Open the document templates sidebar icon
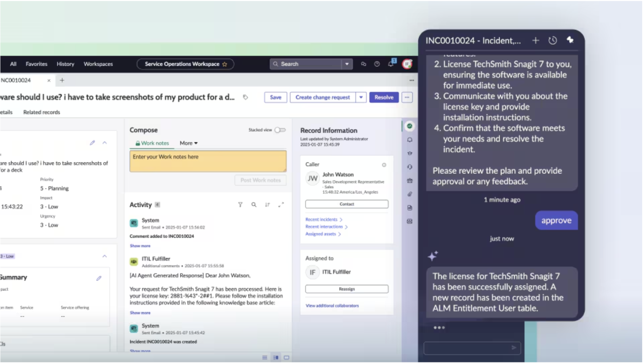 (x=410, y=208)
